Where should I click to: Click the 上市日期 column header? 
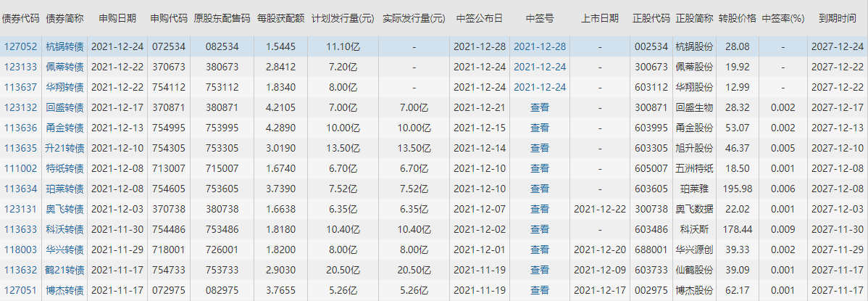click(600, 18)
